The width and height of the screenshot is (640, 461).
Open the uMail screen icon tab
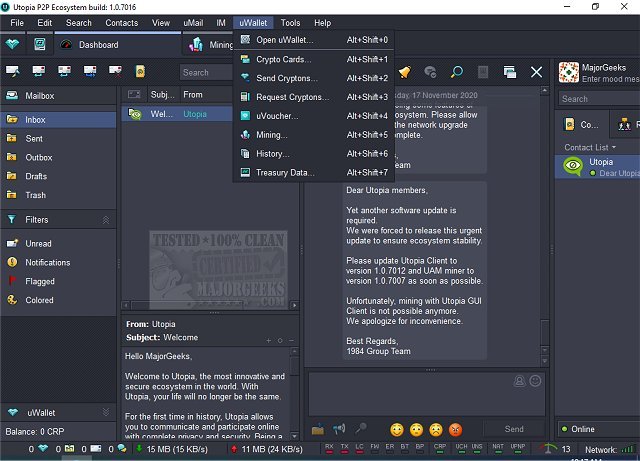point(40,44)
